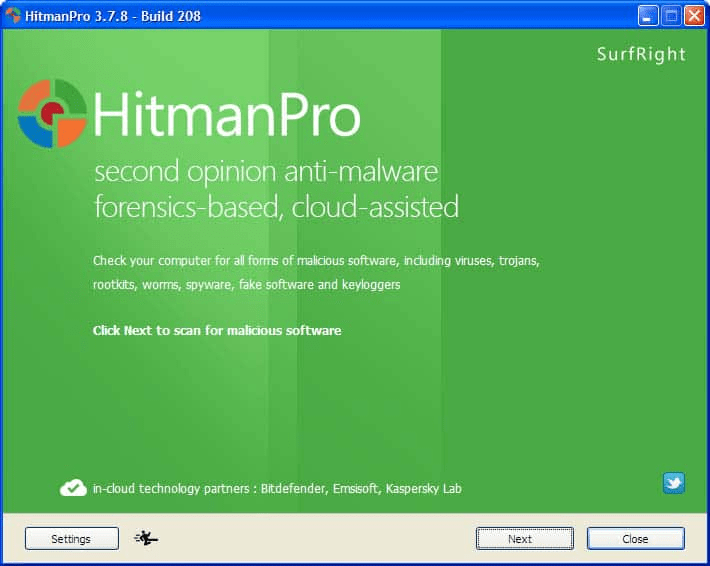Viewport: 710px width, 566px height.
Task: Click the Twitter bird icon
Action: click(x=674, y=483)
